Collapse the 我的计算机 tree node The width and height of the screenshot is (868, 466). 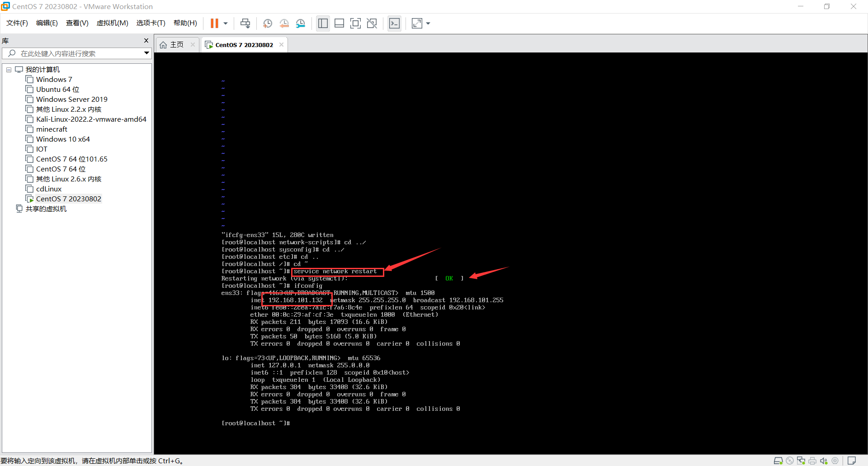(9, 70)
